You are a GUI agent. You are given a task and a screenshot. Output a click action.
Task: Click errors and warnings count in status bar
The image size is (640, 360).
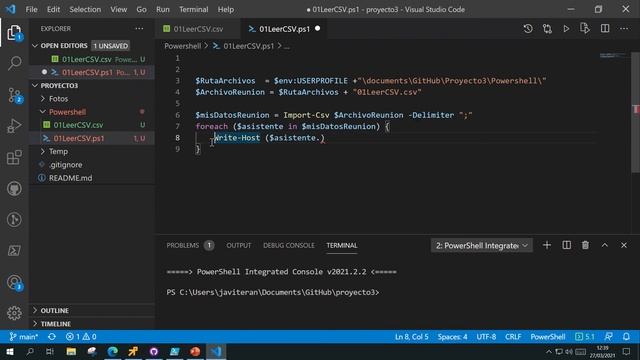tap(81, 337)
